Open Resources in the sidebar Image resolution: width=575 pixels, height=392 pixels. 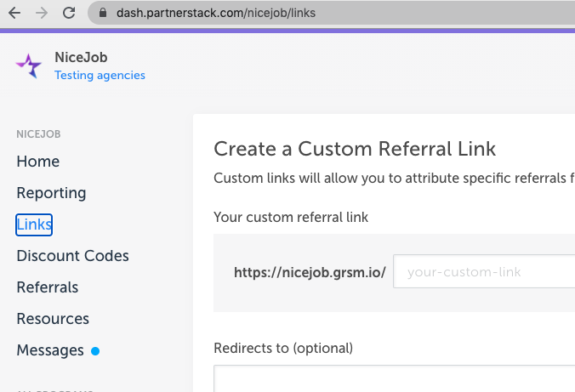[x=53, y=319]
